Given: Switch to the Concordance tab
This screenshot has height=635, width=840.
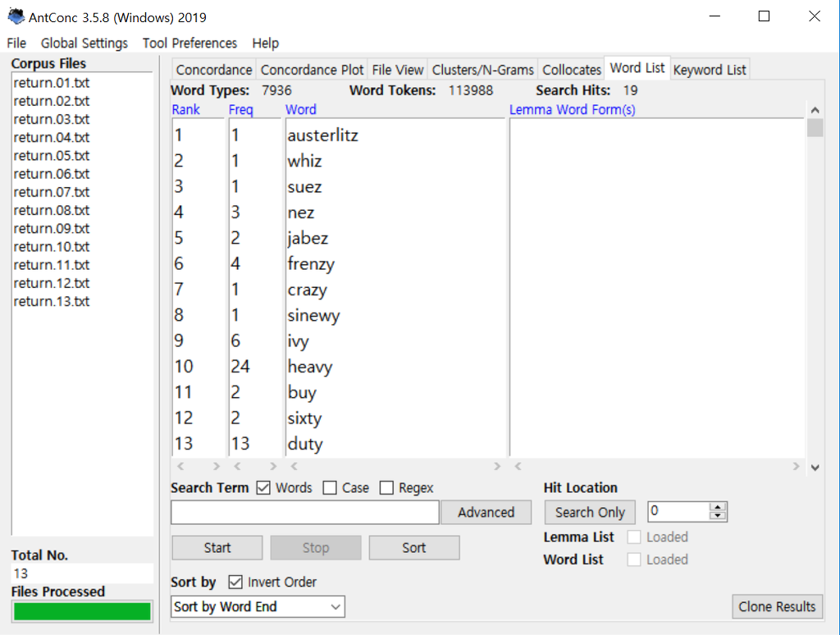Looking at the screenshot, I should (x=214, y=70).
